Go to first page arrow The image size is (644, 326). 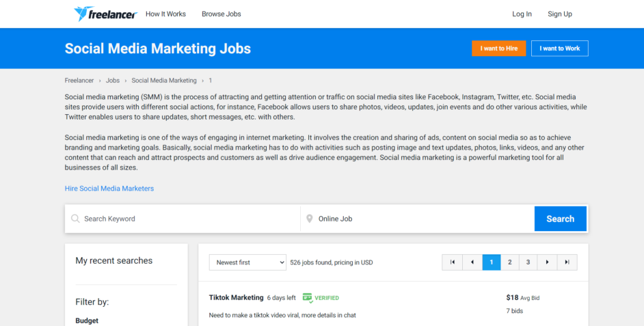pyautogui.click(x=452, y=262)
